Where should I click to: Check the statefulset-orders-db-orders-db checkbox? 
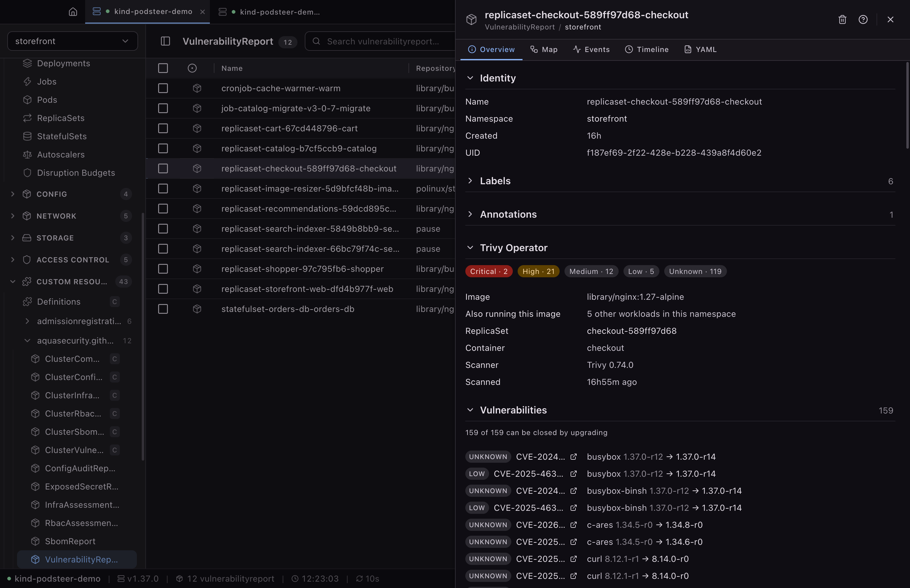click(163, 309)
